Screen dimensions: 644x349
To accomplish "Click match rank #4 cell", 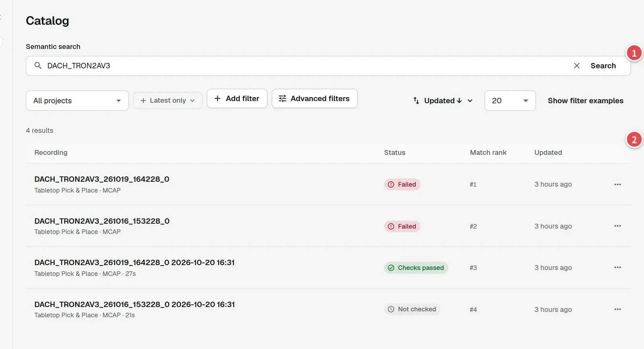I will [473, 310].
